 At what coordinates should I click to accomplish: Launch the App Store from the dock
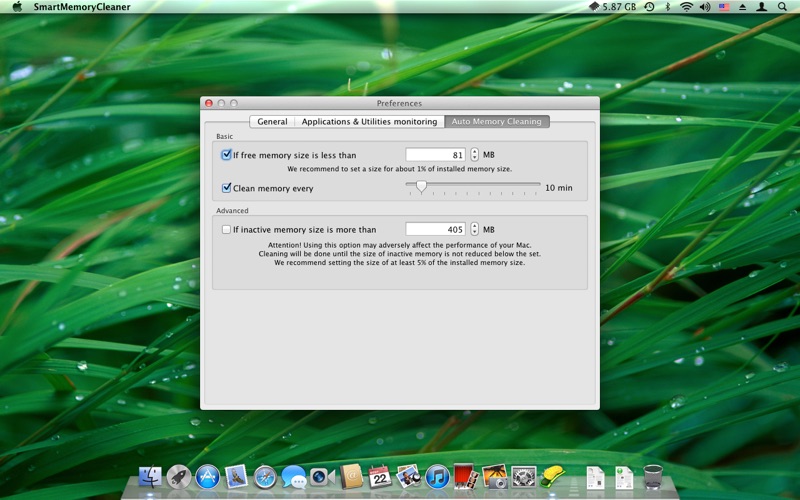click(207, 478)
